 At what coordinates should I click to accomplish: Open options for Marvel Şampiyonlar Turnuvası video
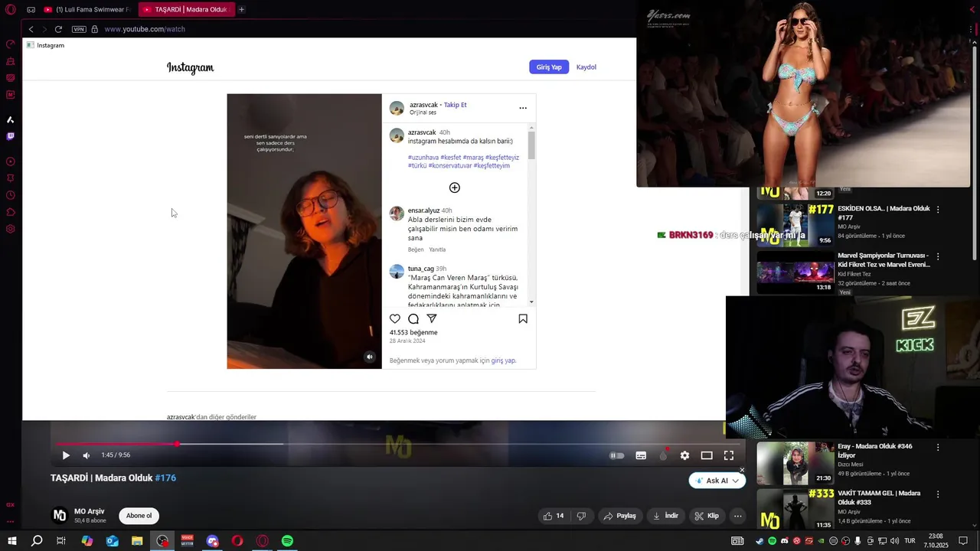click(938, 256)
